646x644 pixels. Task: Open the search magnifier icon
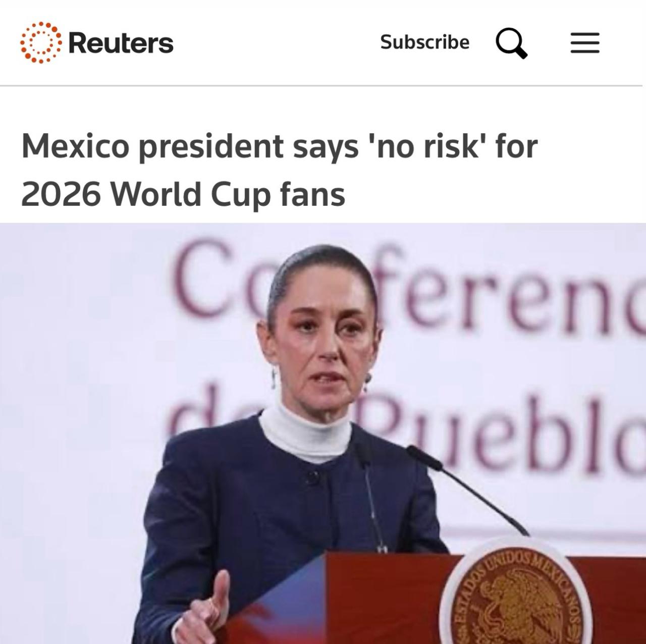(511, 43)
